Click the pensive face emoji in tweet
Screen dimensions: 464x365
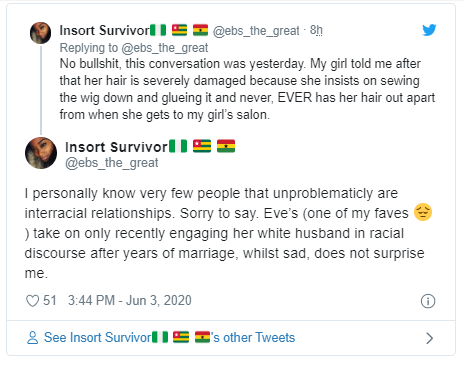[423, 212]
